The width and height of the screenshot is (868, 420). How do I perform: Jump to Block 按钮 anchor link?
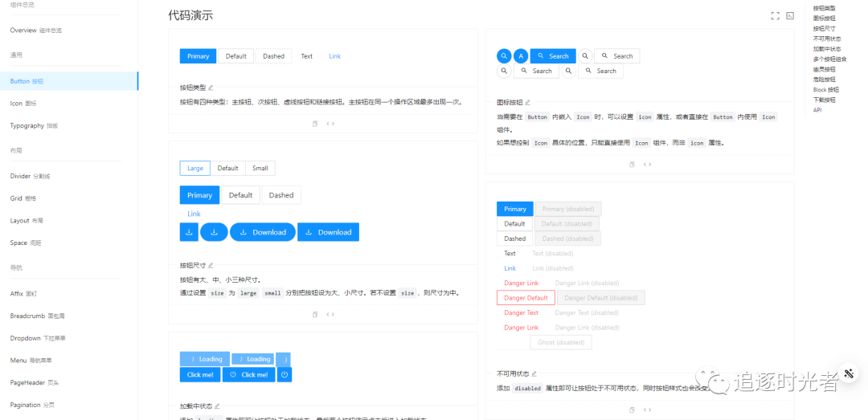point(826,90)
